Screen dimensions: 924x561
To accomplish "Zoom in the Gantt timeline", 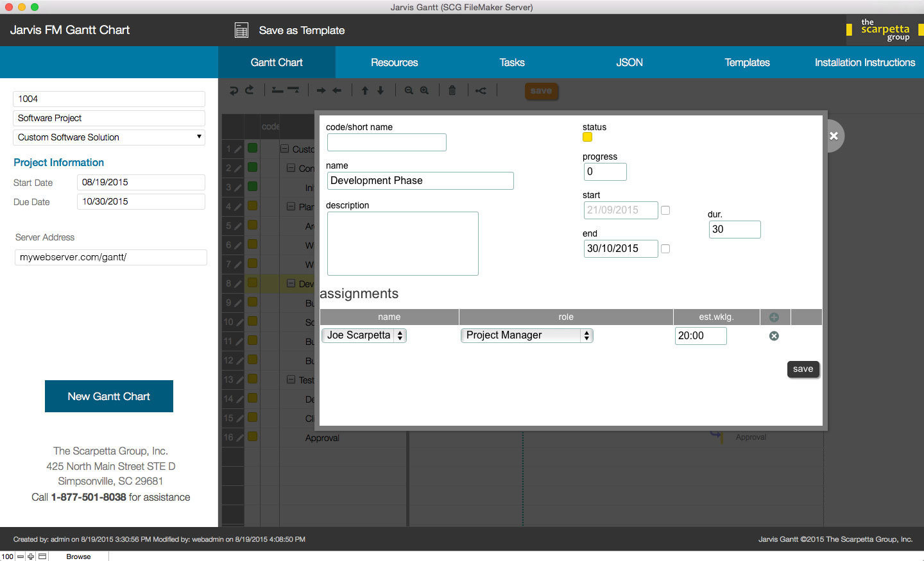I will tap(424, 90).
